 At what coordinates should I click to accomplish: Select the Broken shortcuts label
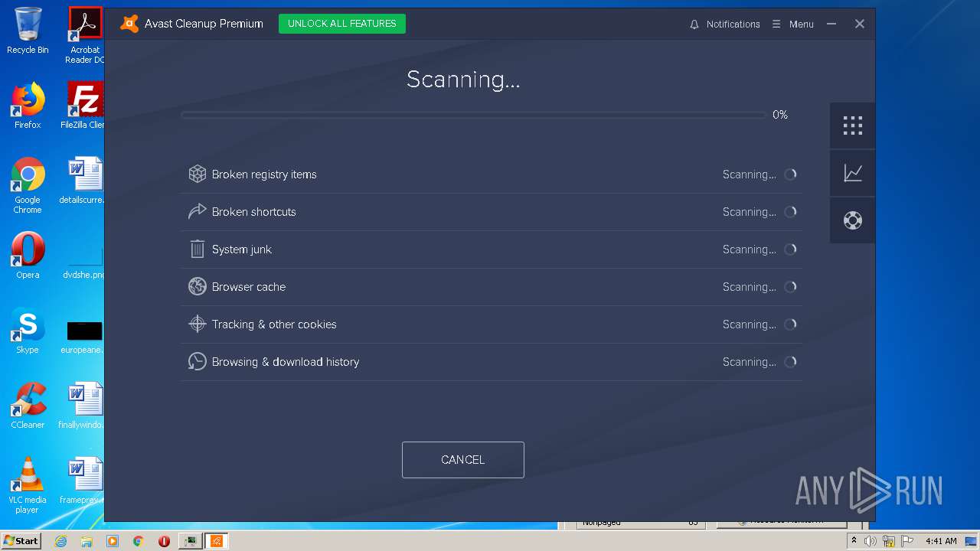[x=254, y=212]
